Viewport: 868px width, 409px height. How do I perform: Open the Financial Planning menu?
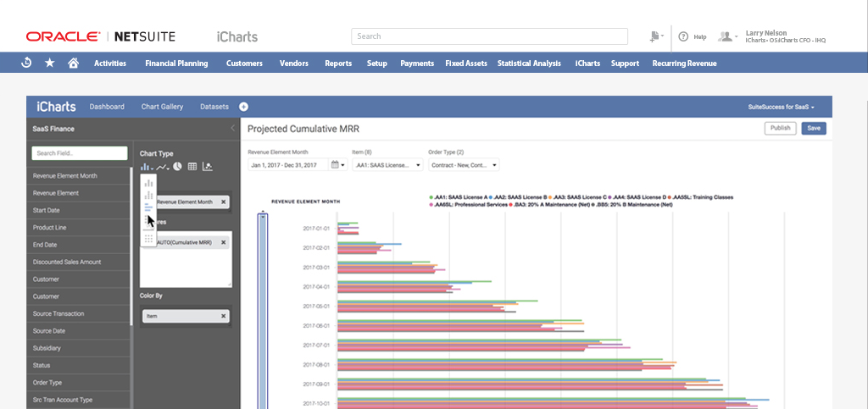[x=176, y=64]
